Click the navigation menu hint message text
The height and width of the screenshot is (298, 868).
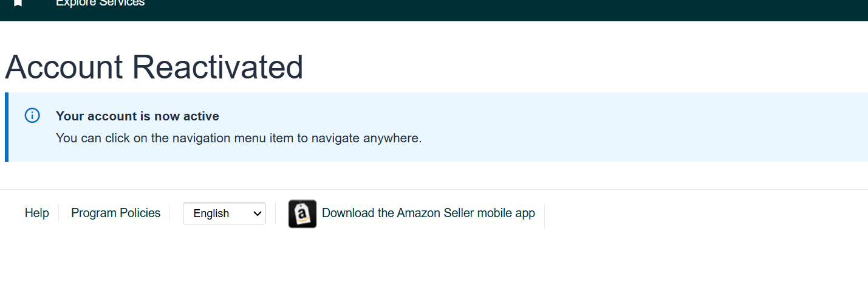click(x=239, y=138)
